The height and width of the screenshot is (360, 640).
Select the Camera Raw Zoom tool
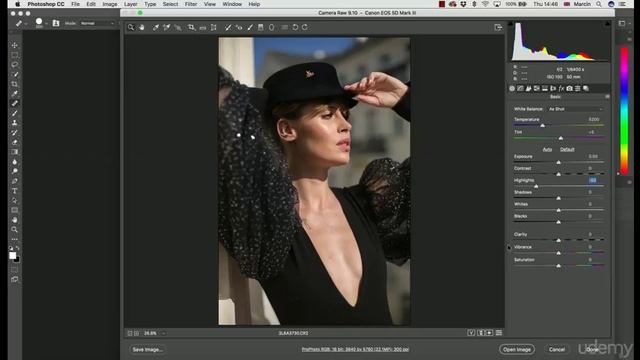pyautogui.click(x=131, y=27)
